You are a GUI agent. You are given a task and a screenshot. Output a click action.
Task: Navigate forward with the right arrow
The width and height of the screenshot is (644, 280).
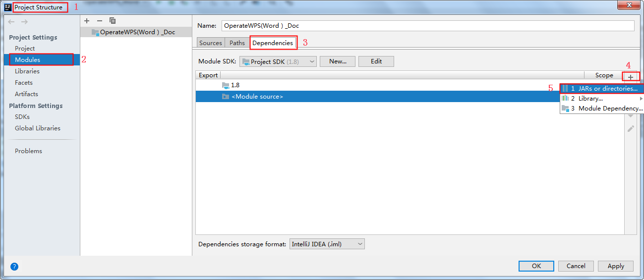click(24, 22)
